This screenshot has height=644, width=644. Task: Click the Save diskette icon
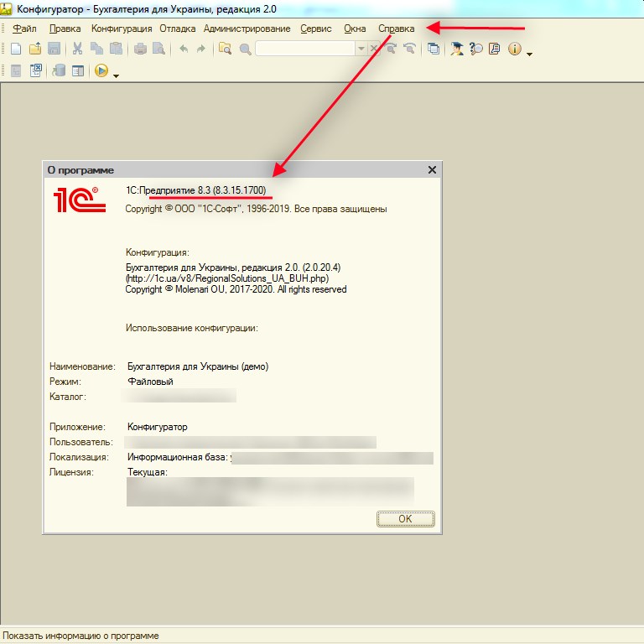54,49
